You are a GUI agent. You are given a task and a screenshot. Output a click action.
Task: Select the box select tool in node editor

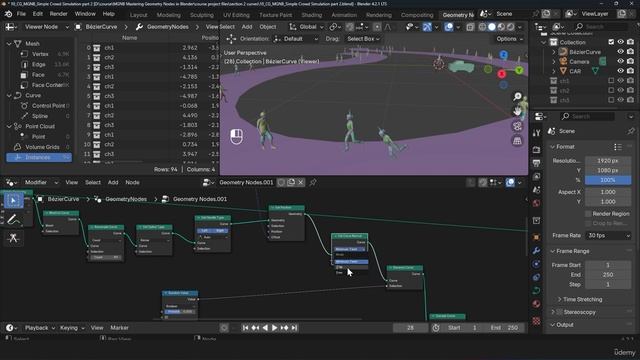coord(13,201)
